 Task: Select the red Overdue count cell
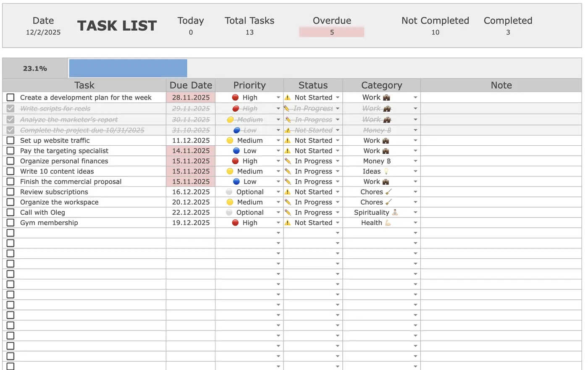(332, 32)
